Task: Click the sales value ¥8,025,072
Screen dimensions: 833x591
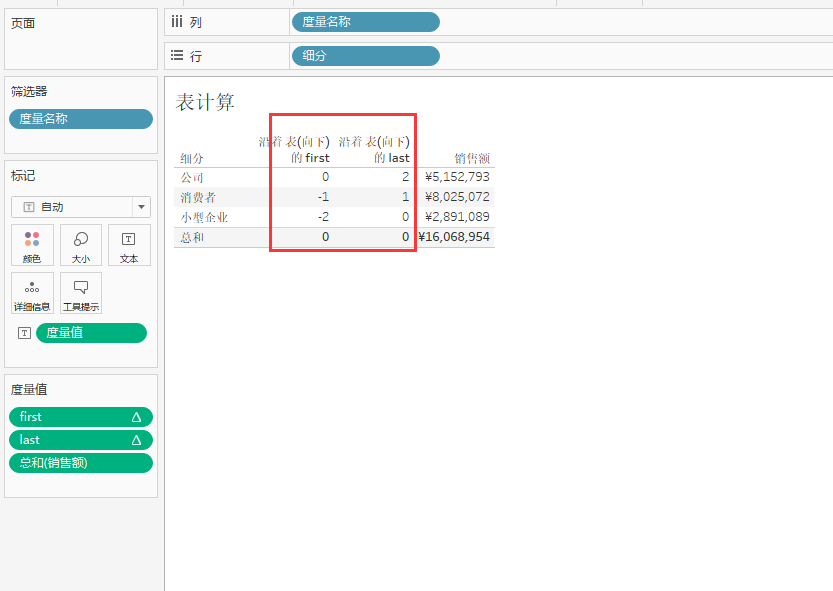Action: 457,197
